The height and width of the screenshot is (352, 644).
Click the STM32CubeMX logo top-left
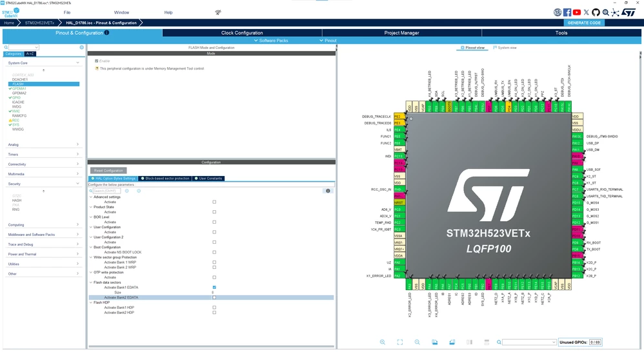click(11, 13)
